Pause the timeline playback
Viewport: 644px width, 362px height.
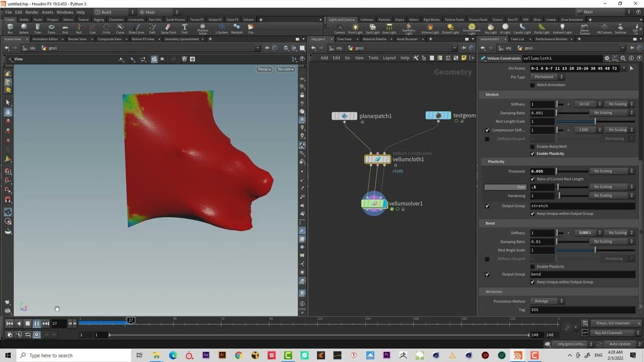coord(37,324)
